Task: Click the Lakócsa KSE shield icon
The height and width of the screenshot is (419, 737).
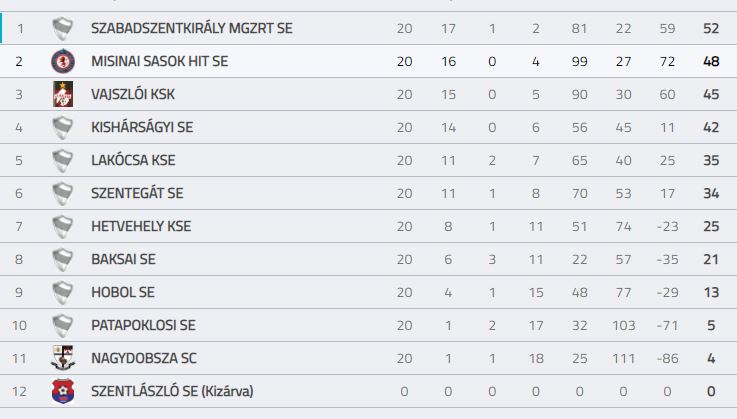Action: pyautogui.click(x=63, y=160)
